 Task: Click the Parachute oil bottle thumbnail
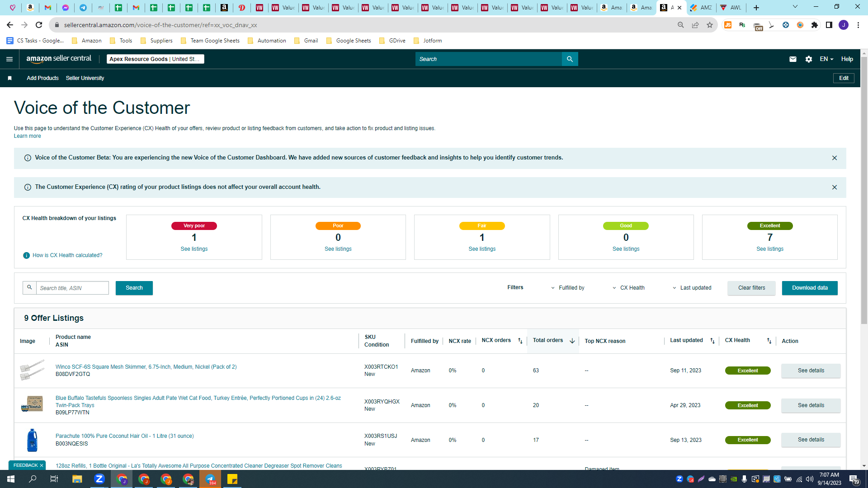[32, 440]
